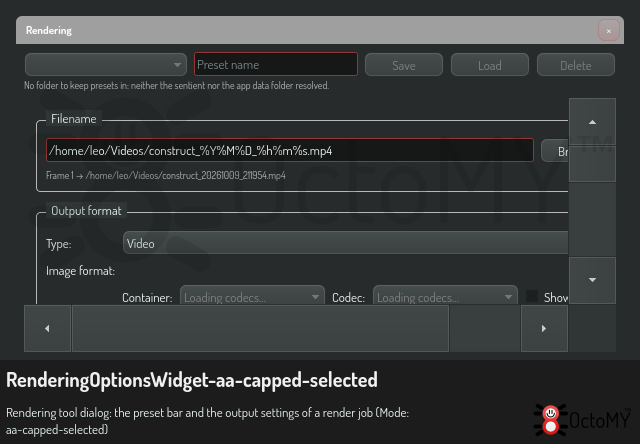This screenshot has width=640, height=444.
Task: Click the partly hidden Browse button
Action: (555, 151)
